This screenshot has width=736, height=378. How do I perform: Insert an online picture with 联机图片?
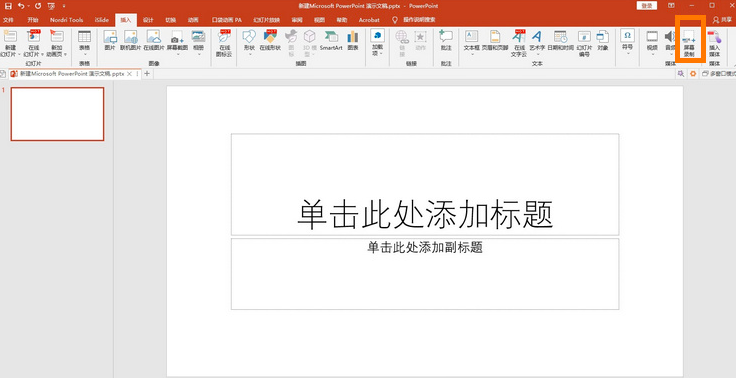pos(130,41)
